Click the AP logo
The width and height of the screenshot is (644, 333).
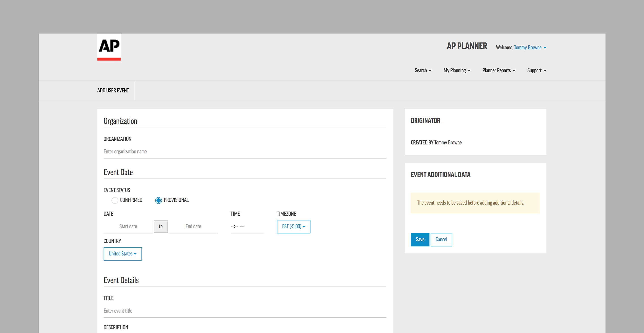[109, 47]
